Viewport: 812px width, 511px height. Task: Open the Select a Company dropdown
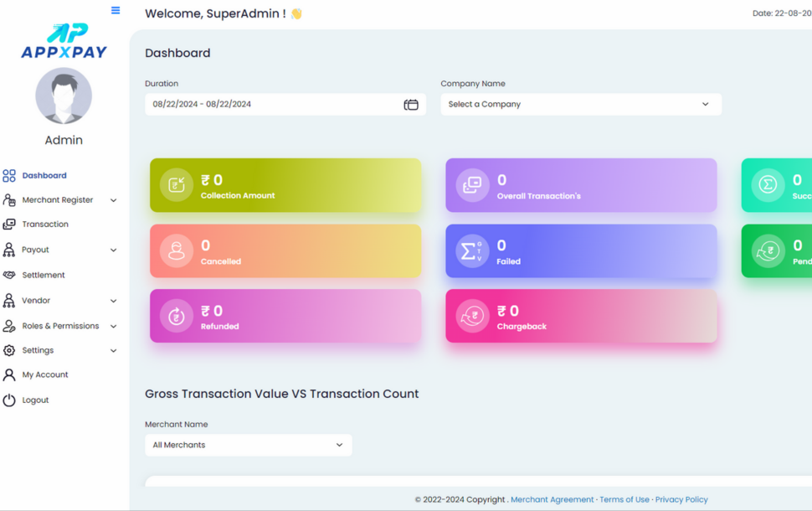coord(580,105)
